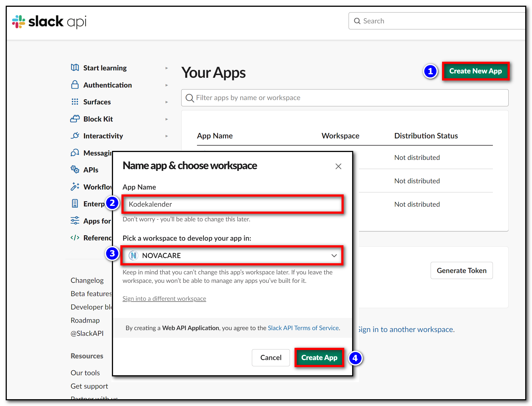The width and height of the screenshot is (532, 406).
Task: Expand the Start learning submenu arrow
Action: click(167, 68)
